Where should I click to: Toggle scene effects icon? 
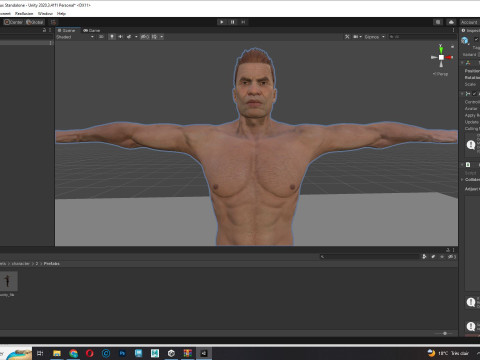(x=129, y=37)
